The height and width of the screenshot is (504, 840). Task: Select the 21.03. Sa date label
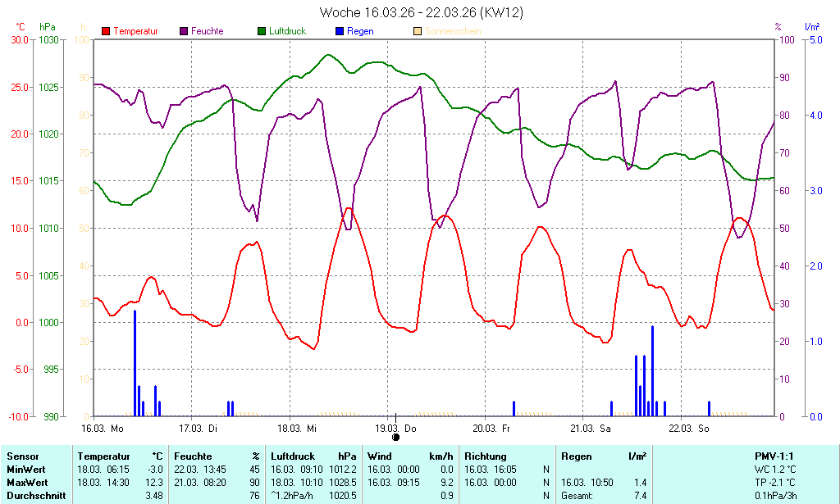coord(592,428)
